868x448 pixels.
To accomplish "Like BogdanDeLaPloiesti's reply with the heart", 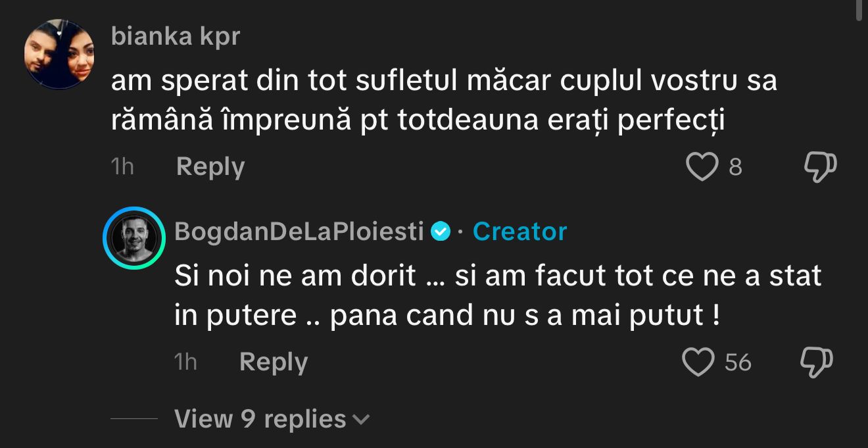I will (698, 362).
